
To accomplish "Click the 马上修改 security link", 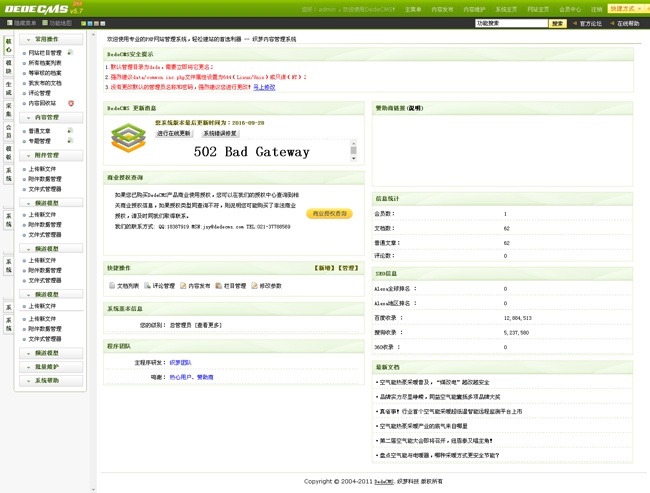I will pyautogui.click(x=264, y=87).
